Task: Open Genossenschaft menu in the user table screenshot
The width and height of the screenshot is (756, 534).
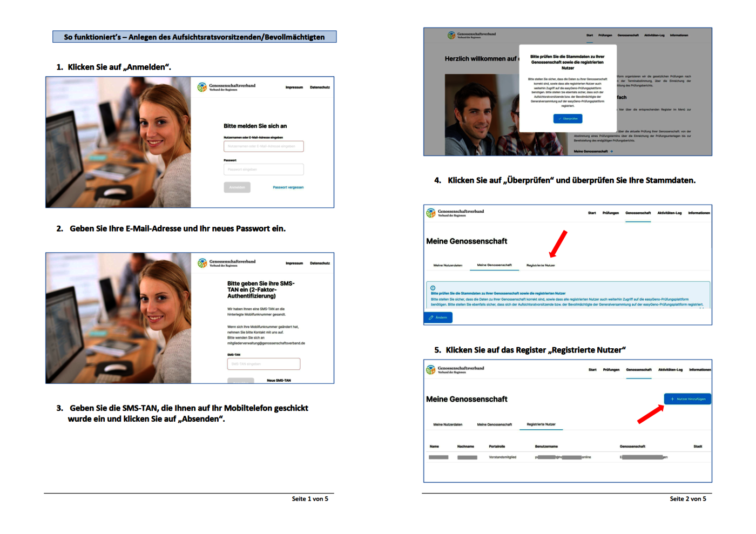Action: tap(639, 370)
